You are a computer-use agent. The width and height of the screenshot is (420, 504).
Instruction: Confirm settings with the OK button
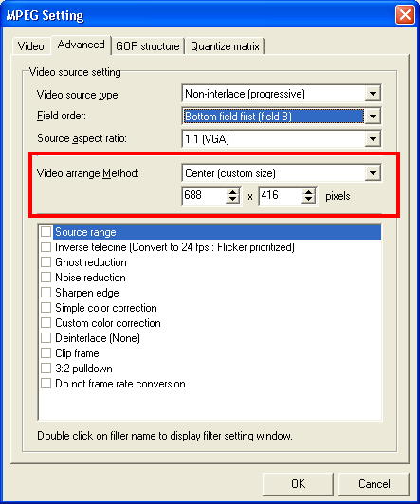(x=298, y=484)
